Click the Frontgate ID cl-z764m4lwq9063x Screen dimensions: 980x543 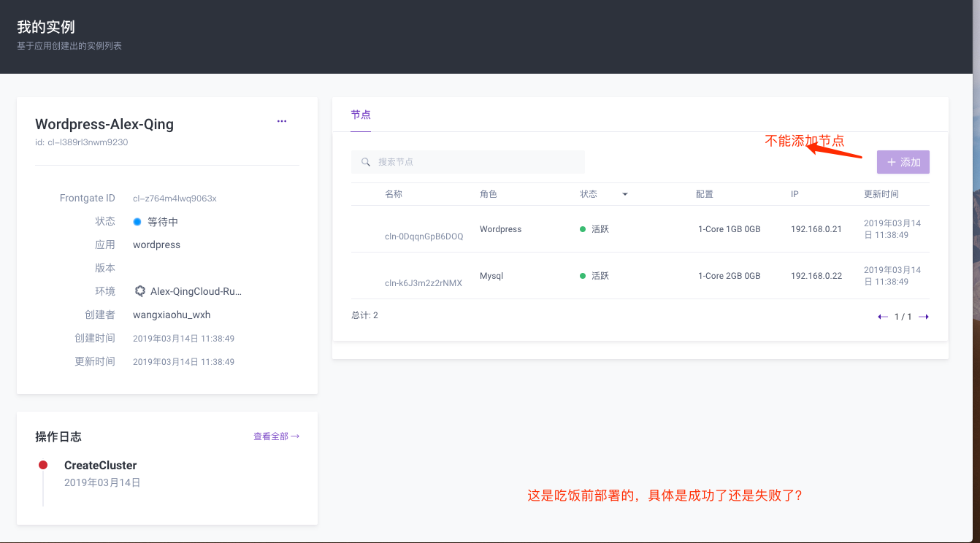click(x=175, y=198)
